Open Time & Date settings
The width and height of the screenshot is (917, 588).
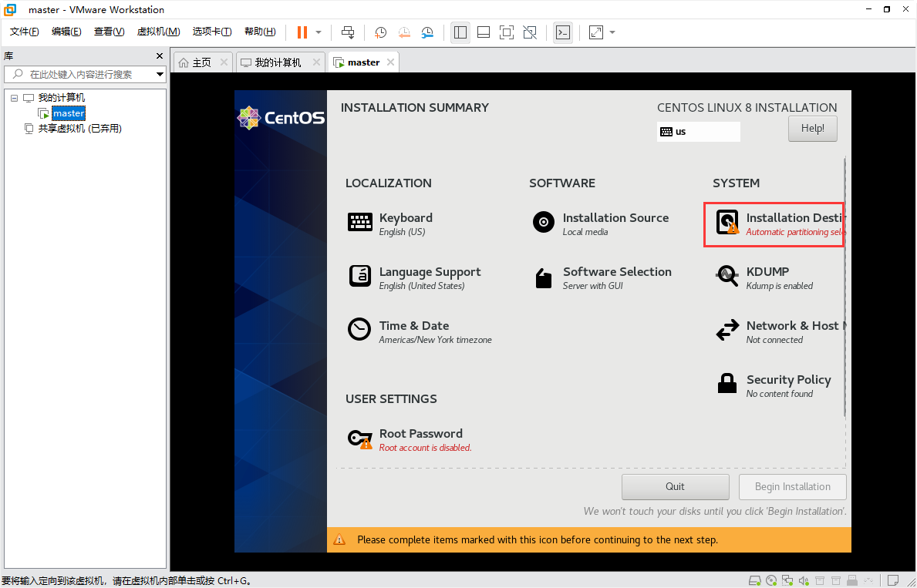[x=420, y=331]
